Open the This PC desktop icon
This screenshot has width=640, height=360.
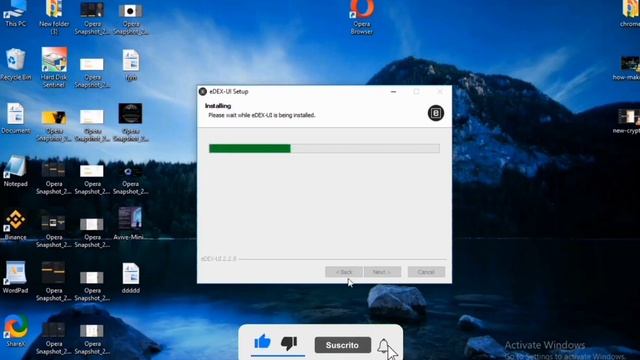[x=15, y=12]
